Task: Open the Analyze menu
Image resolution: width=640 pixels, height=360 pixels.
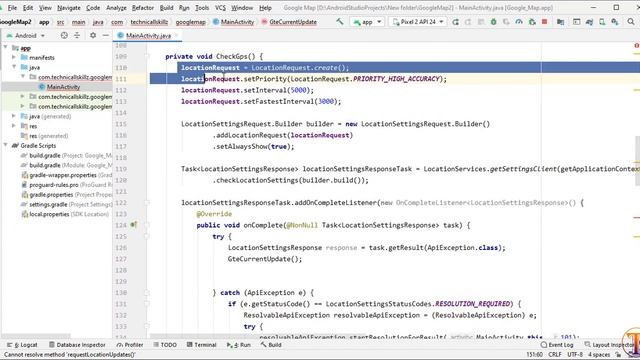Action: click(116, 8)
